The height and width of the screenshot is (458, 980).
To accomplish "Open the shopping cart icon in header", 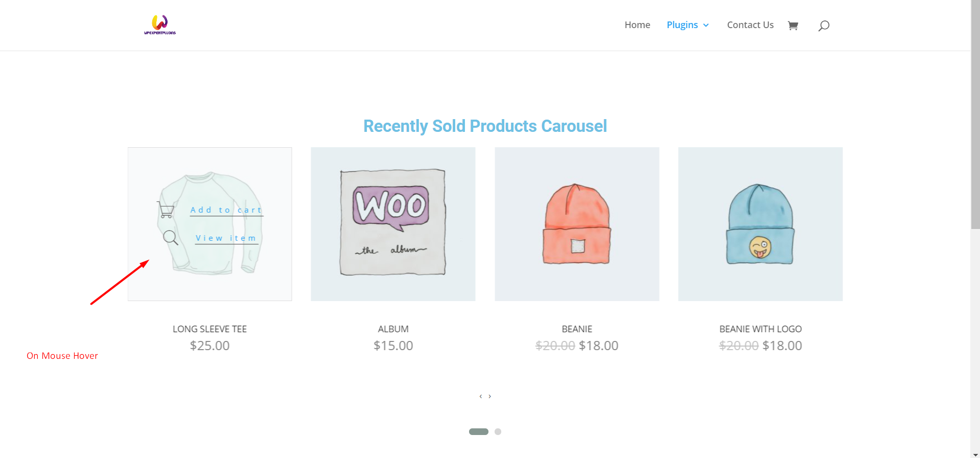I will click(x=792, y=26).
